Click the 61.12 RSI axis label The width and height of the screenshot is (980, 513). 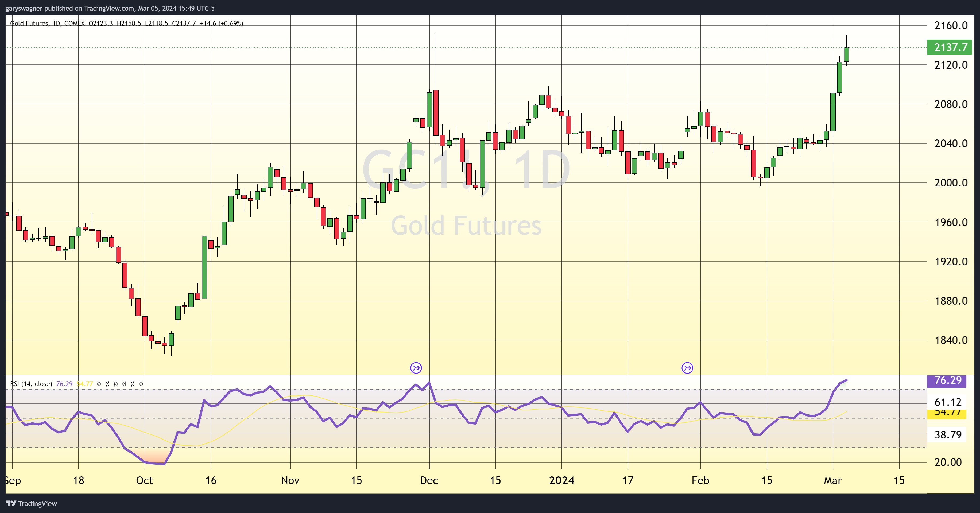(x=948, y=402)
